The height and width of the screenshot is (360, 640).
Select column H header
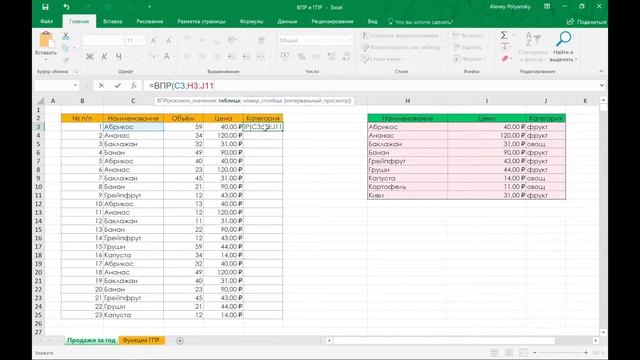[407, 101]
